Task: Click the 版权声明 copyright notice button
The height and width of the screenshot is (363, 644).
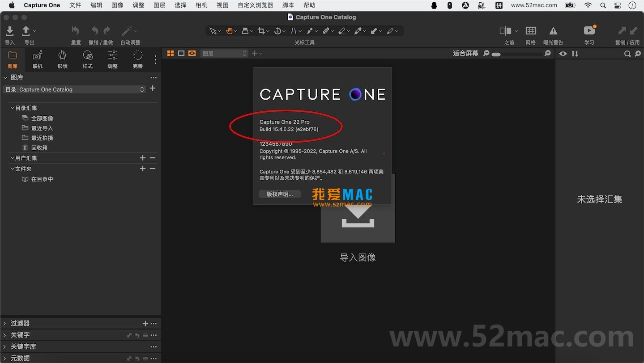Action: pyautogui.click(x=280, y=194)
